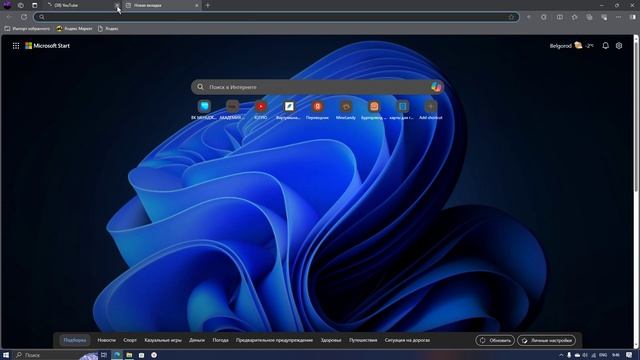Open Личные настройки personalization button
The image size is (640, 360).
(547, 340)
